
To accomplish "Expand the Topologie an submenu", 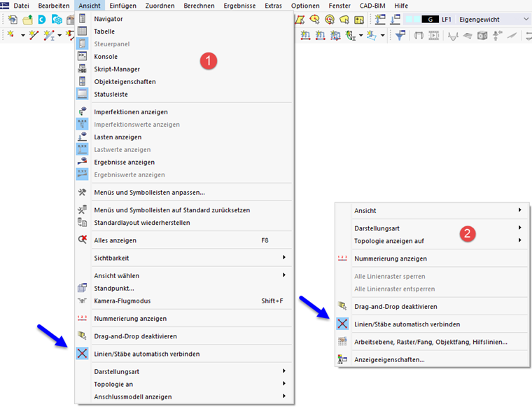I will click(x=183, y=384).
